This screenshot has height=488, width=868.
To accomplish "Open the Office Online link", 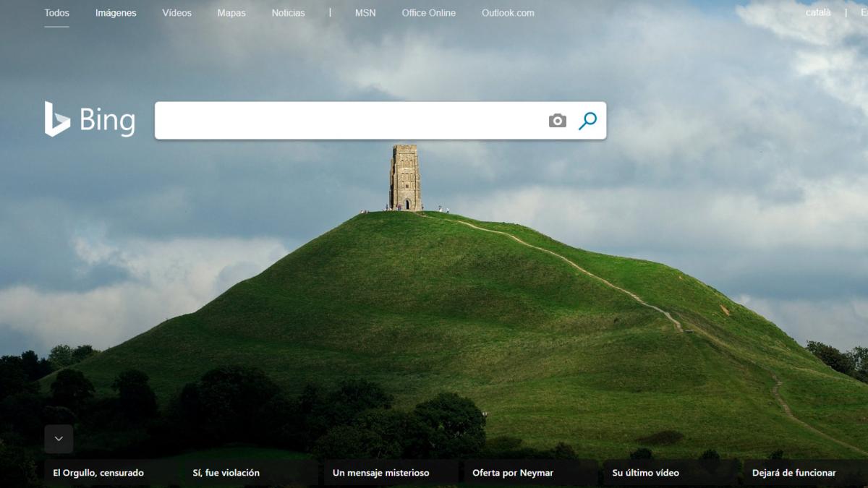I will coord(429,13).
